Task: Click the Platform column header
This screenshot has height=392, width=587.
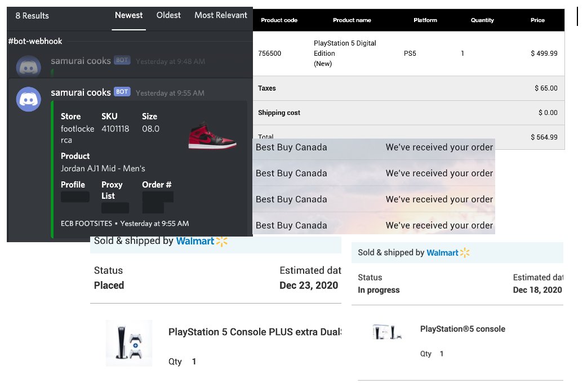Action: click(425, 20)
